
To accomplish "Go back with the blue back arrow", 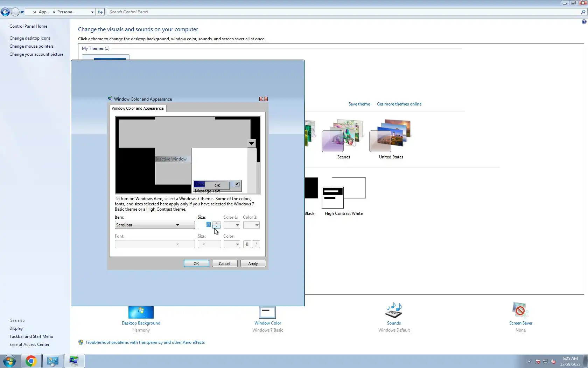I will coord(5,12).
